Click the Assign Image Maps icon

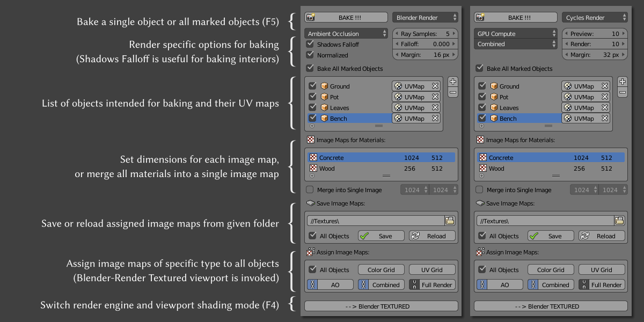tap(310, 251)
